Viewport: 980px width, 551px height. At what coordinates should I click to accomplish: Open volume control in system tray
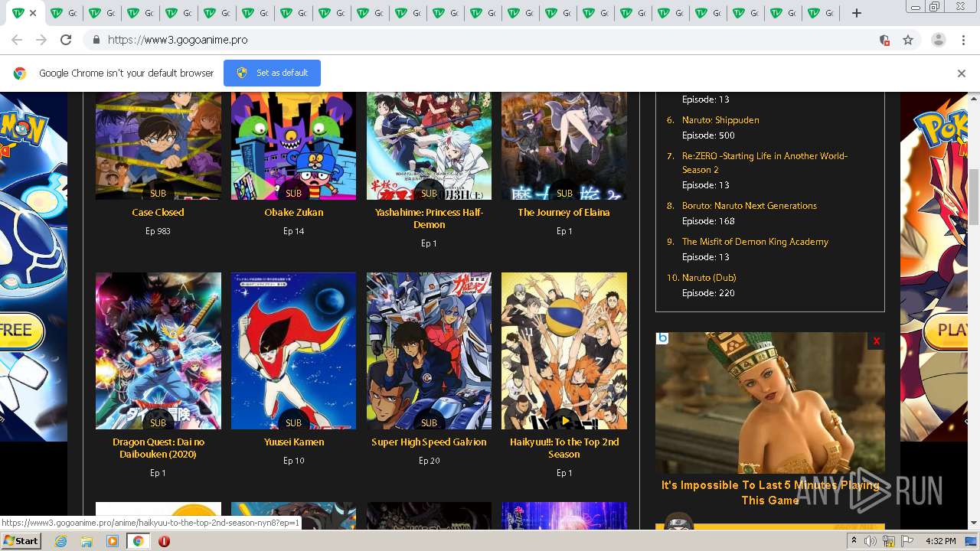871,541
